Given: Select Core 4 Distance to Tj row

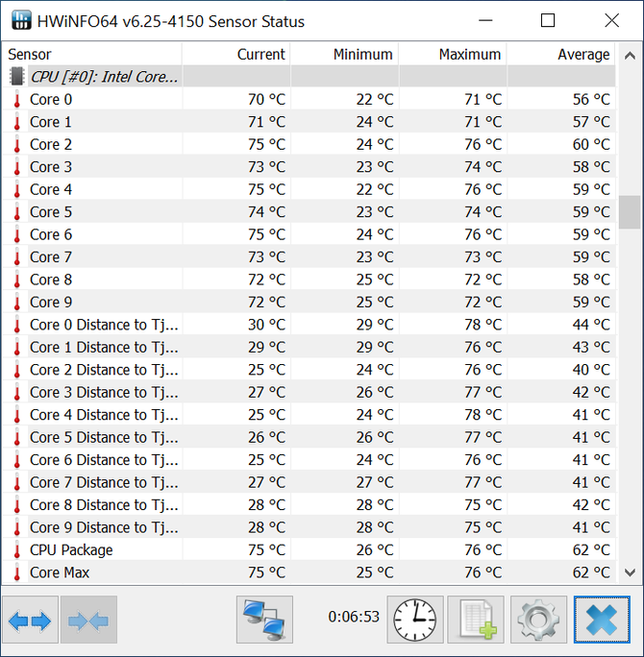Looking at the screenshot, I should 310,415.
